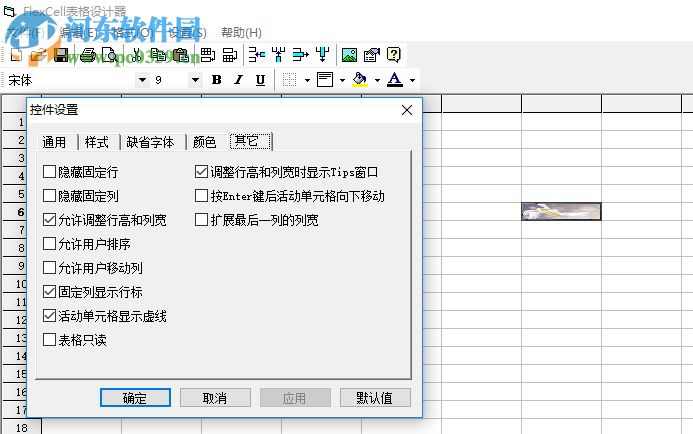Uncheck 允许调整行高和列宽
This screenshot has width=693, height=434.
tap(49, 220)
